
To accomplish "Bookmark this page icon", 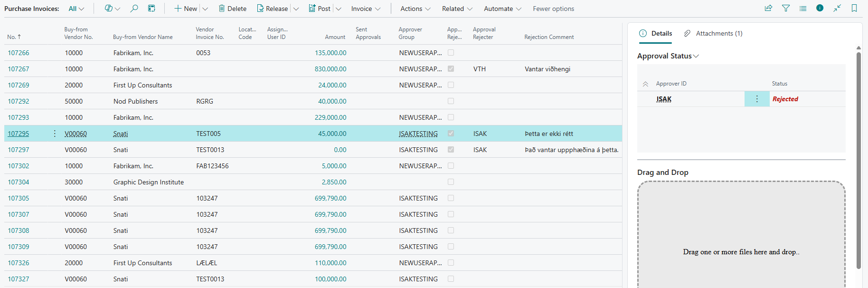I will pos(854,8).
